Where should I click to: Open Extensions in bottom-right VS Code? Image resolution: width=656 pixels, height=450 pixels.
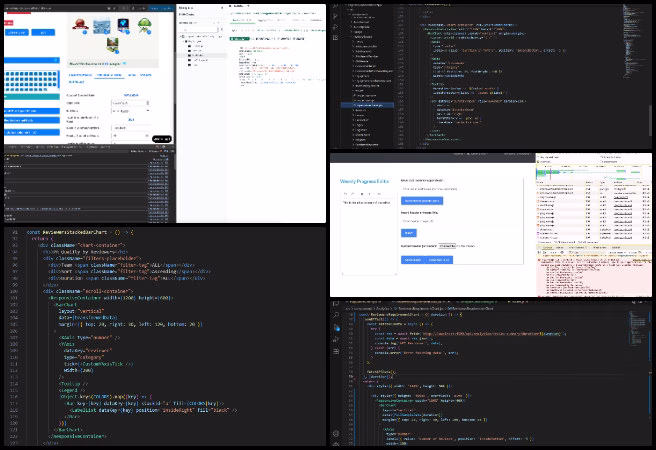(x=336, y=351)
